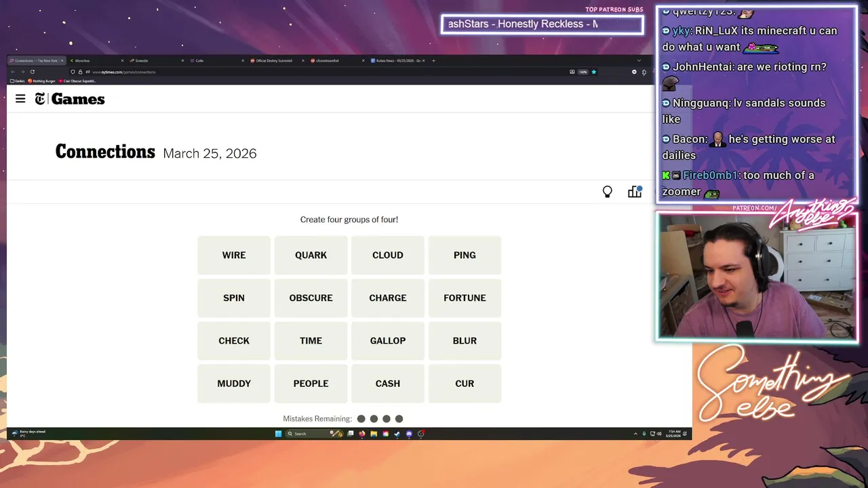Switch to the Official Destiny Subreddit tab

tap(277, 60)
